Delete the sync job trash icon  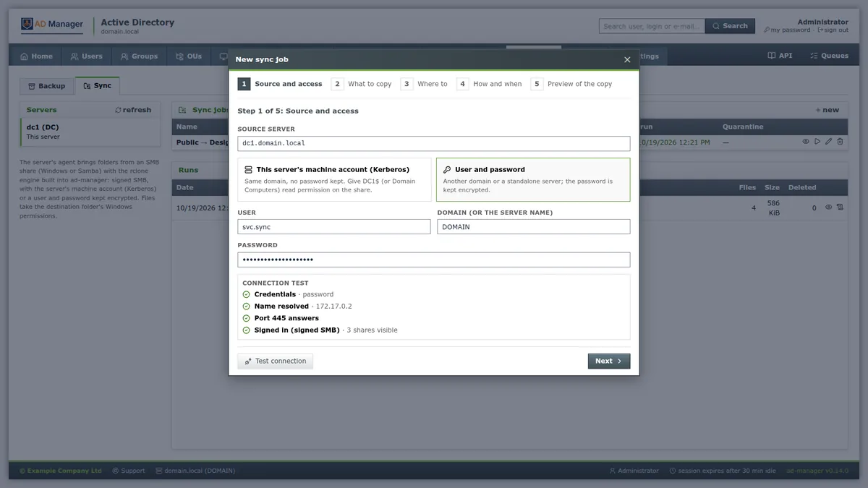point(841,142)
